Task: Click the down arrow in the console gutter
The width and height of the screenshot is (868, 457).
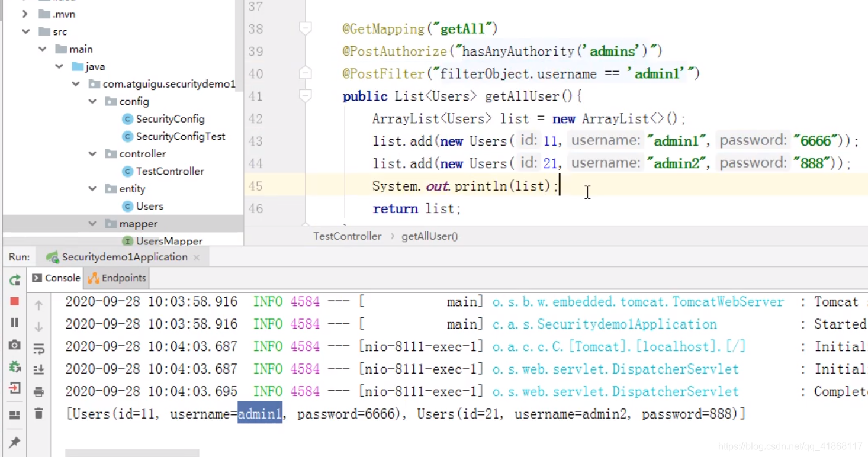Action: [x=38, y=327]
